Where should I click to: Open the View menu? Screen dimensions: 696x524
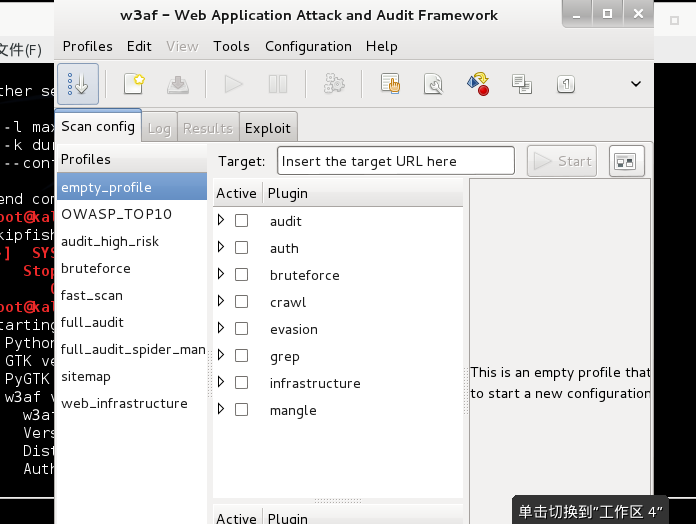click(182, 46)
